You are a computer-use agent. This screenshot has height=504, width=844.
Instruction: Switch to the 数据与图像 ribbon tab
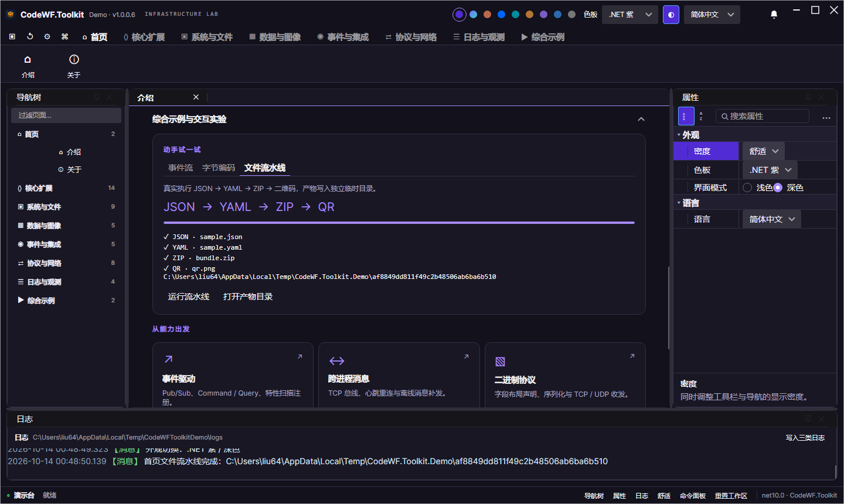point(275,37)
